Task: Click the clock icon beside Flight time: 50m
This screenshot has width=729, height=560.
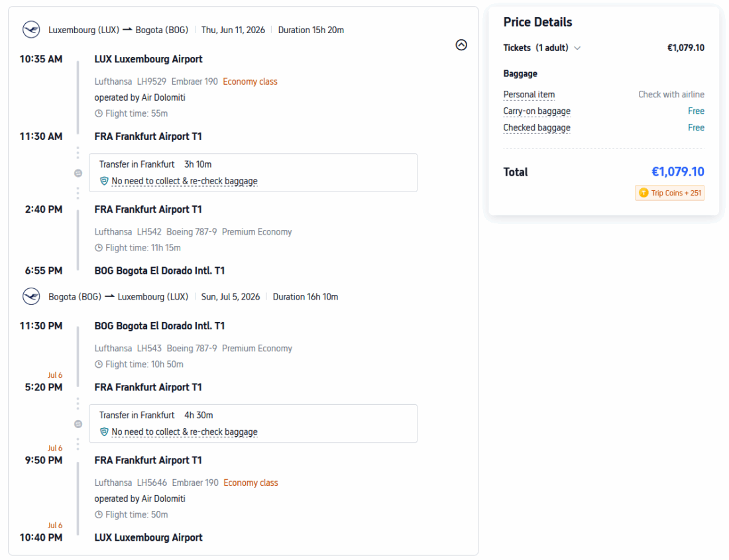Action: [x=99, y=515]
